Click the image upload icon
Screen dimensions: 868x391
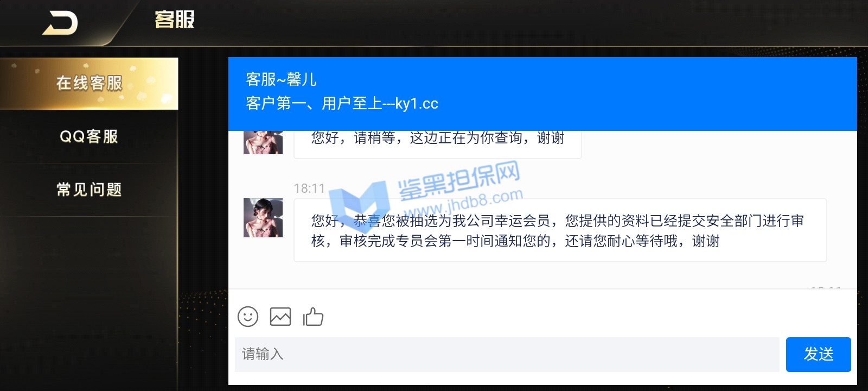point(280,317)
